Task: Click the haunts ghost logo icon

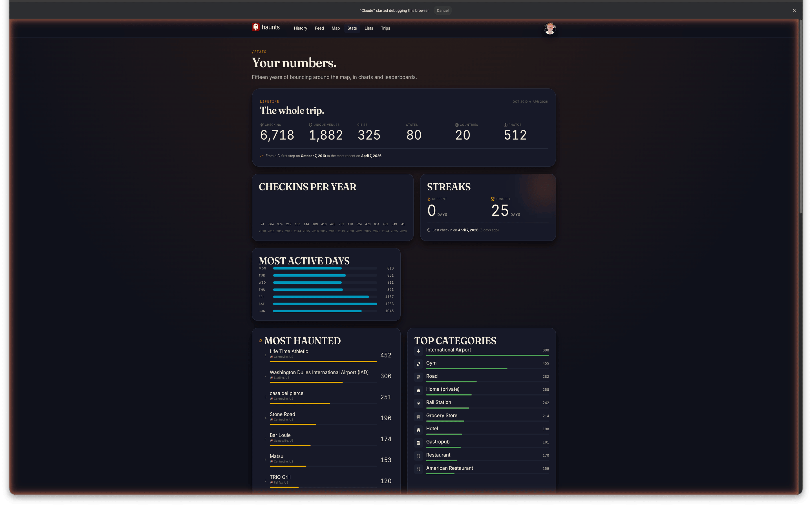Action: point(256,28)
